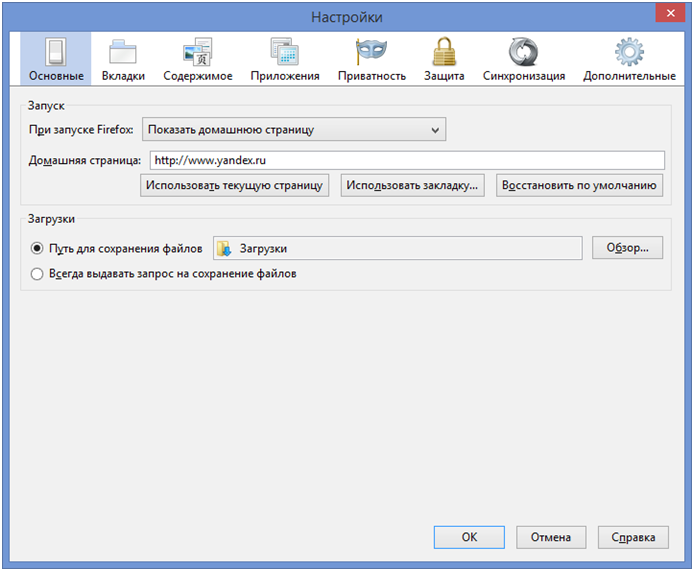This screenshot has height=571, width=694.
Task: Open help via Справка button
Action: tap(633, 537)
